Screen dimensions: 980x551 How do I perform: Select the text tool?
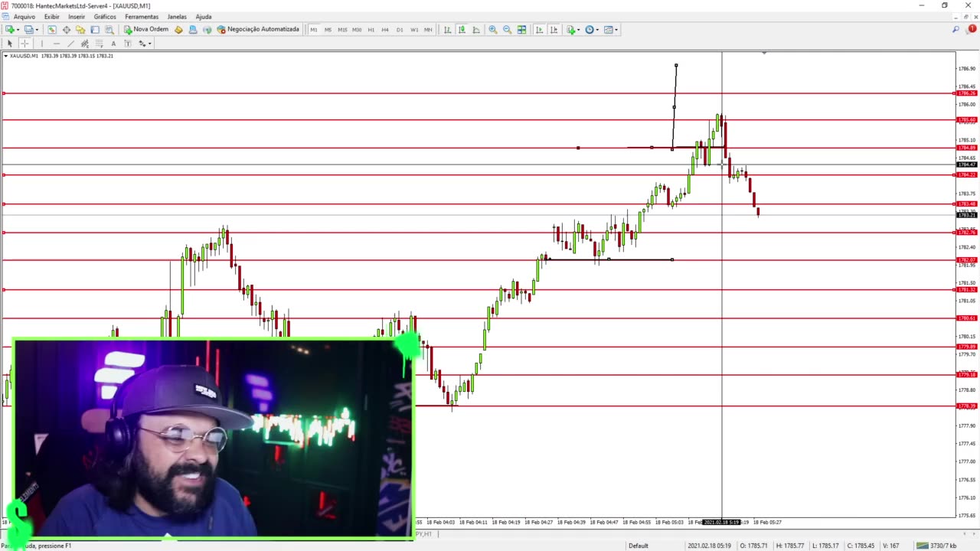(113, 44)
